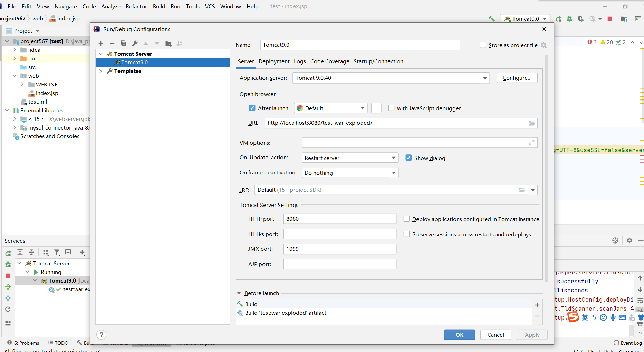This screenshot has height=352, width=644.
Task: Expand VM options field icon
Action: (532, 143)
